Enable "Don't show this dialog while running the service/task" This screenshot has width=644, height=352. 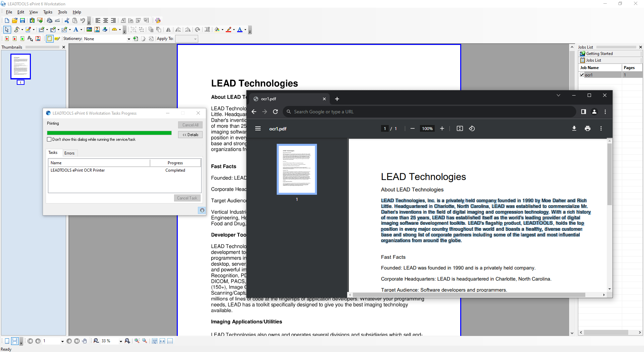[x=49, y=139]
